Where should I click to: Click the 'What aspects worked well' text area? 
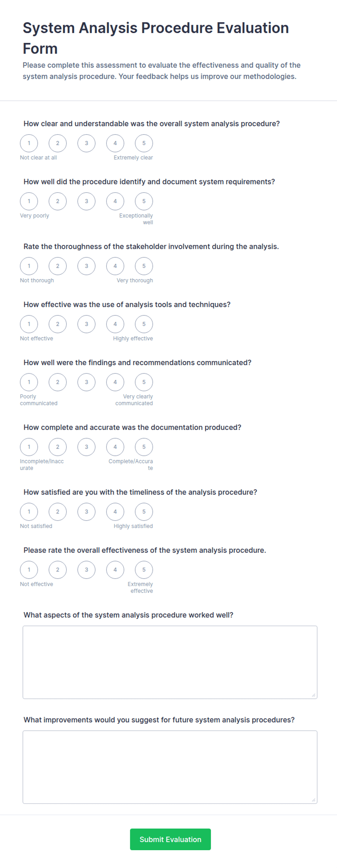coord(170,662)
